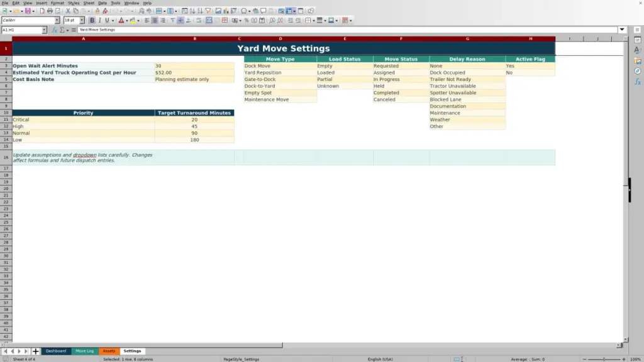Expand the Sum function dropdown arrow

(68, 30)
